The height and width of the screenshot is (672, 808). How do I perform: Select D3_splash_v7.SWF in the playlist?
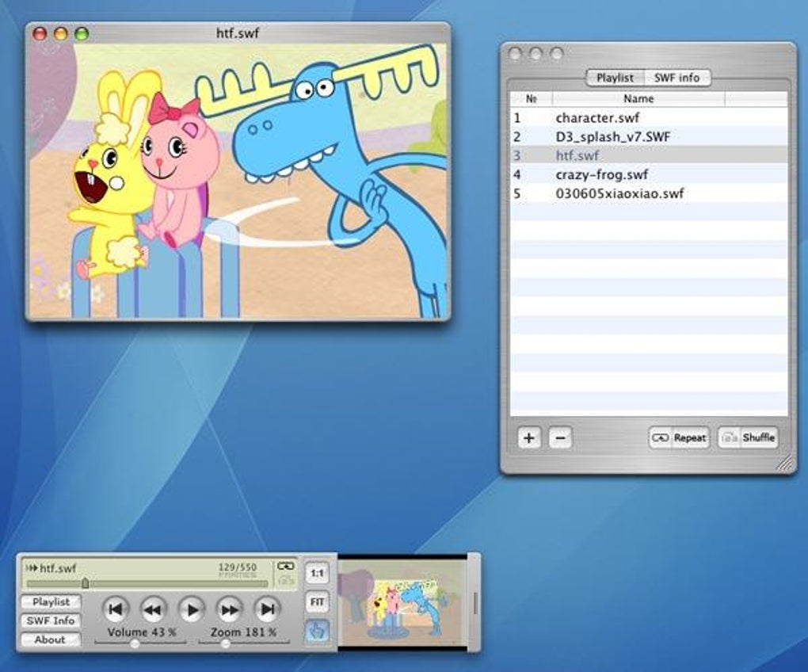click(649, 137)
